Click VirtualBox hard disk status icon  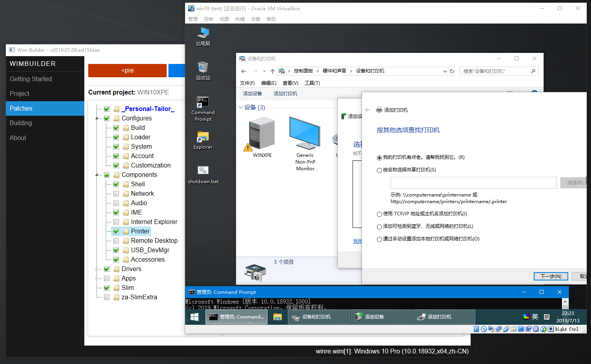tap(476, 329)
